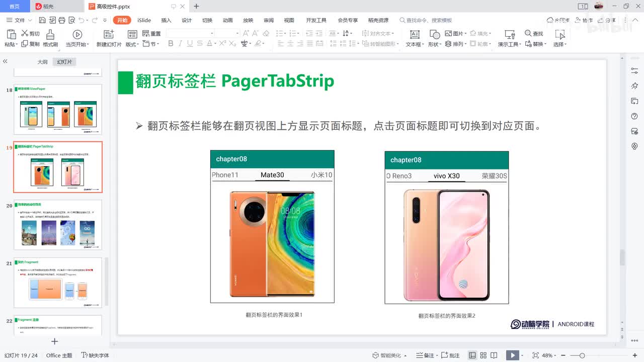Switch to the Review (审阅) tab

[269, 20]
